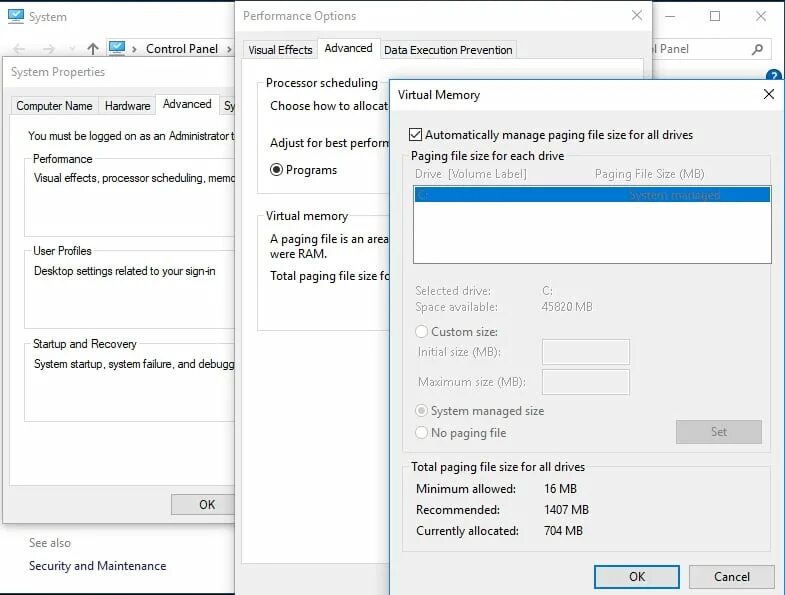
Task: Uncheck Automatically manage paging file size for all drives
Action: 415,135
